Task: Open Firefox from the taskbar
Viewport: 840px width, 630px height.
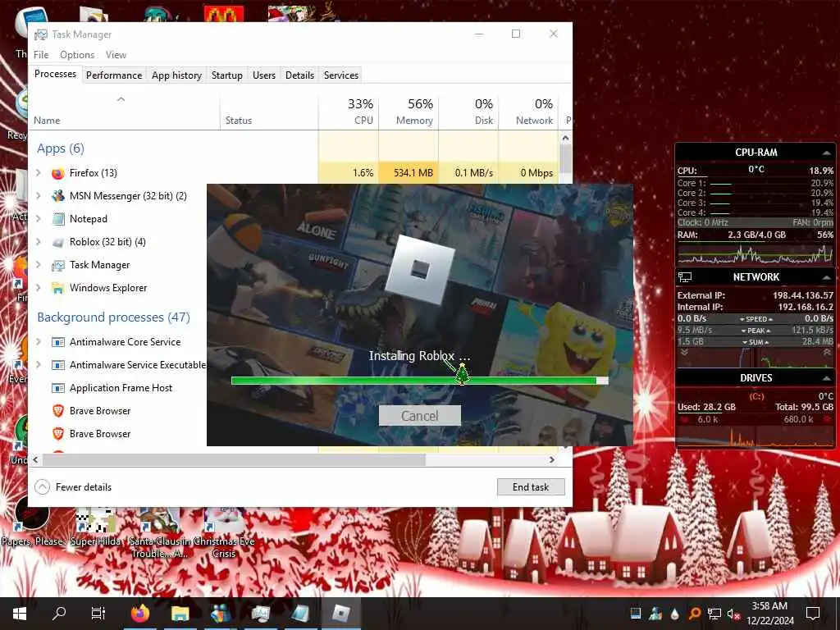Action: pyautogui.click(x=140, y=614)
